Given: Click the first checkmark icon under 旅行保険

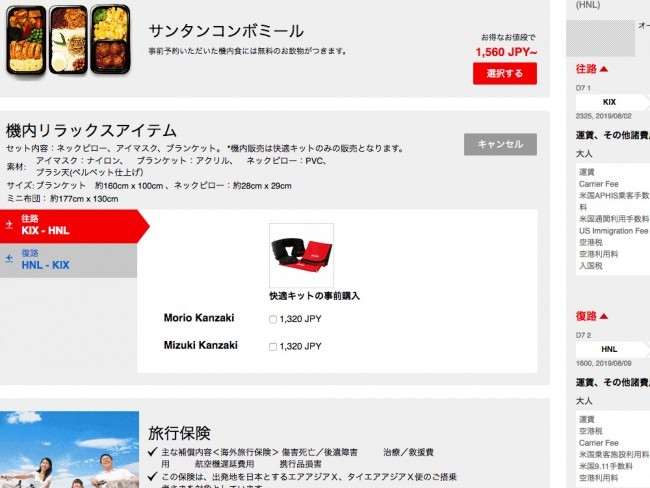Looking at the screenshot, I should click(153, 452).
